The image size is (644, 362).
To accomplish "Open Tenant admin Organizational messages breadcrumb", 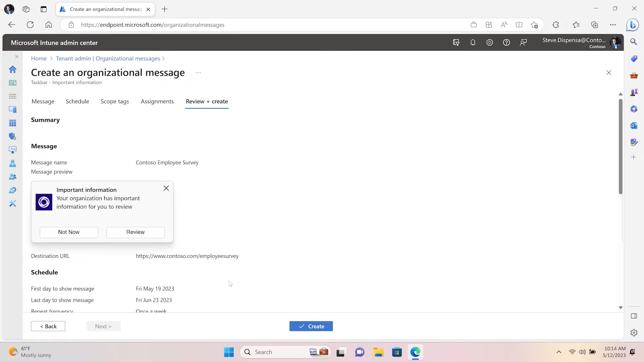I will 108,58.
